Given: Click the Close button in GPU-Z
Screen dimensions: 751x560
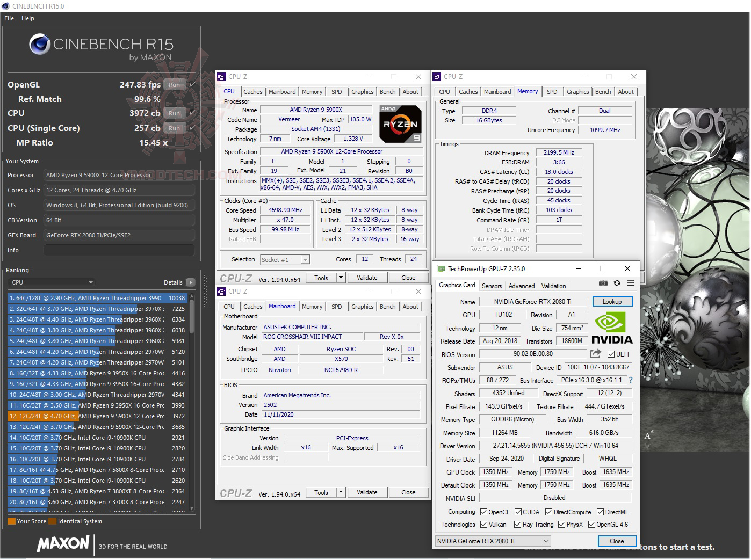Looking at the screenshot, I should 617,541.
